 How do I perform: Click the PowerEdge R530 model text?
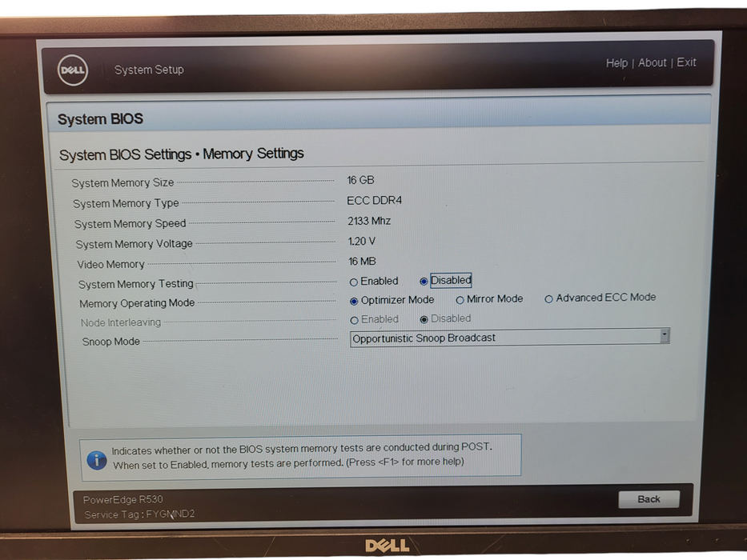(123, 499)
